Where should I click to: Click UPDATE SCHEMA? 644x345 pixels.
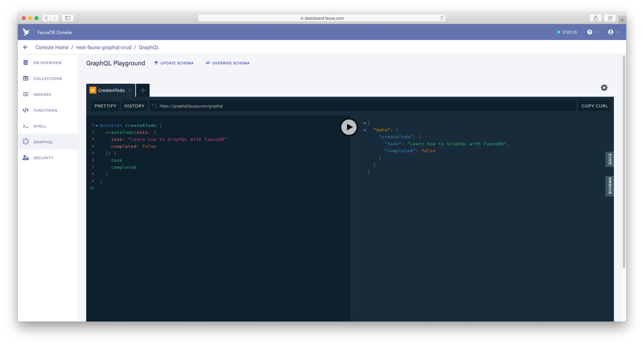point(174,63)
